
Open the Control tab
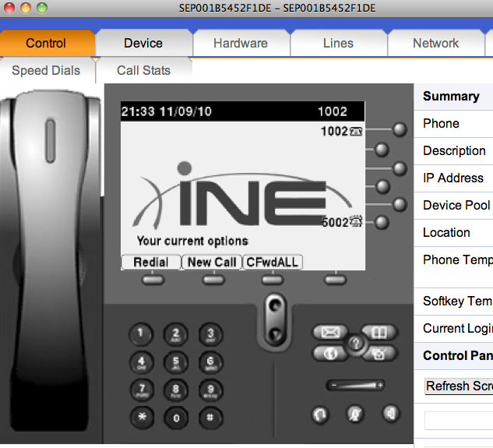point(46,43)
